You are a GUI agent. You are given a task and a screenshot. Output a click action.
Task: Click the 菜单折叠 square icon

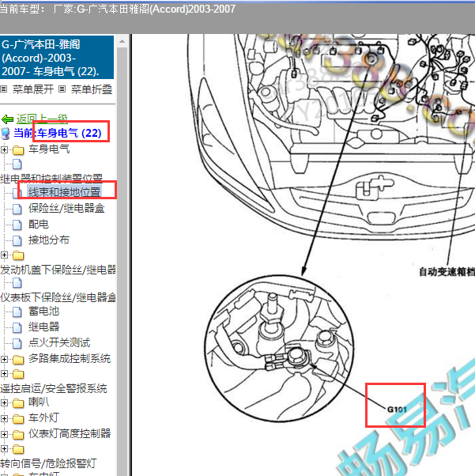click(62, 89)
